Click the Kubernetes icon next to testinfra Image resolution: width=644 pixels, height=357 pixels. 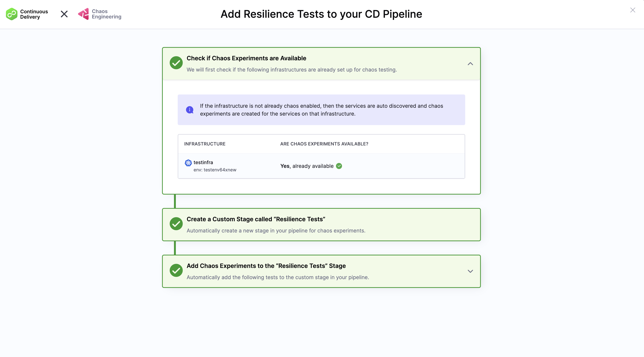pos(188,162)
